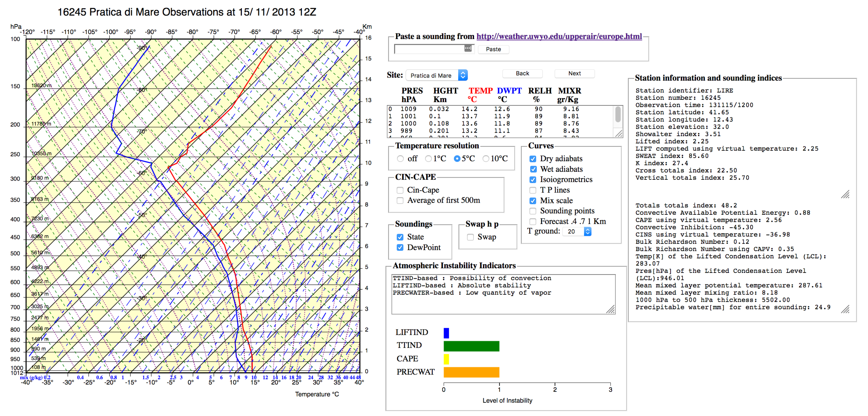Click the Next button
Screen dimensions: 868x416
coord(575,73)
